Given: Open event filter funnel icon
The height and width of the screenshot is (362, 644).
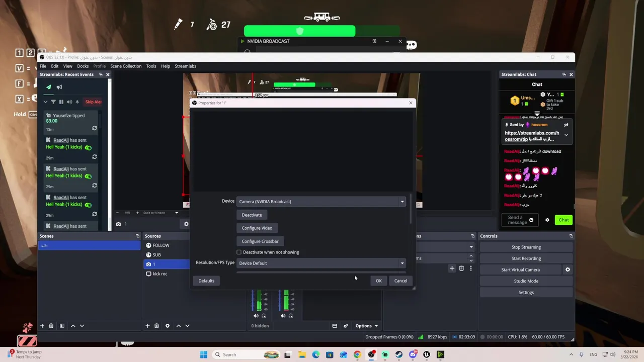Looking at the screenshot, I should pos(53,102).
